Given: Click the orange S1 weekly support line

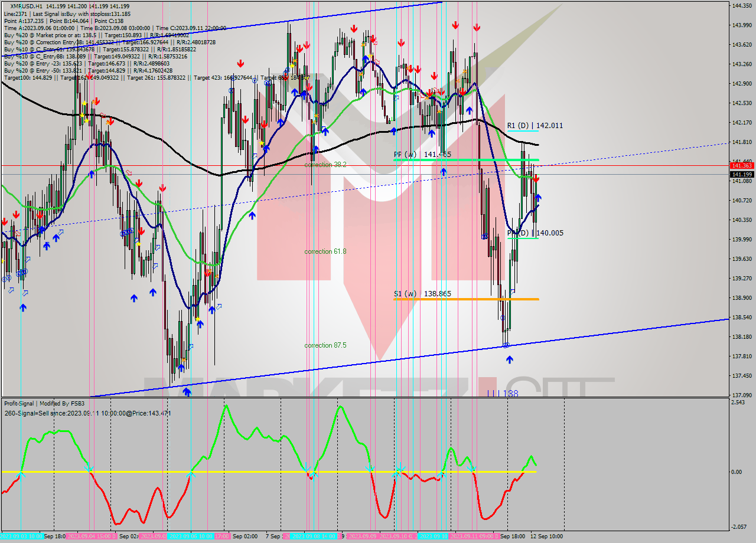Looking at the screenshot, I should (466, 299).
